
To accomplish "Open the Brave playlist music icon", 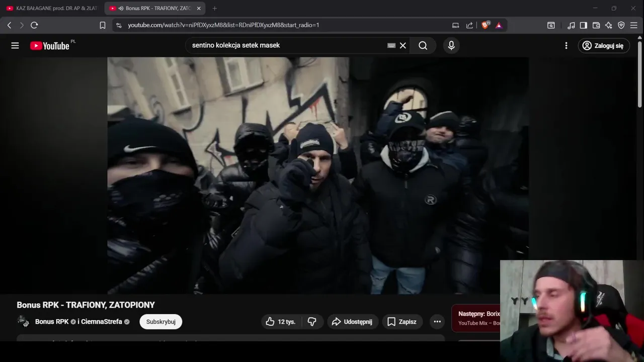I will click(x=571, y=25).
